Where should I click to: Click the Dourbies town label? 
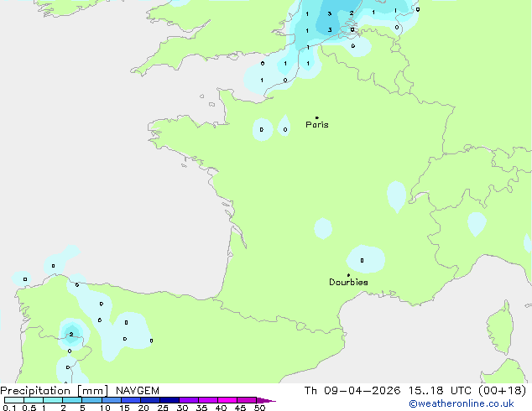tap(348, 282)
